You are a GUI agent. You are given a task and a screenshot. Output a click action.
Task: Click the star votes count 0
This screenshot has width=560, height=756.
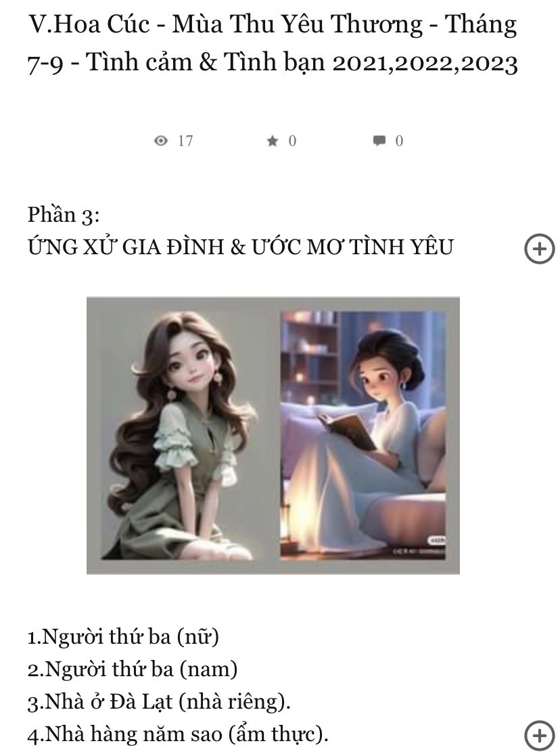(x=292, y=141)
